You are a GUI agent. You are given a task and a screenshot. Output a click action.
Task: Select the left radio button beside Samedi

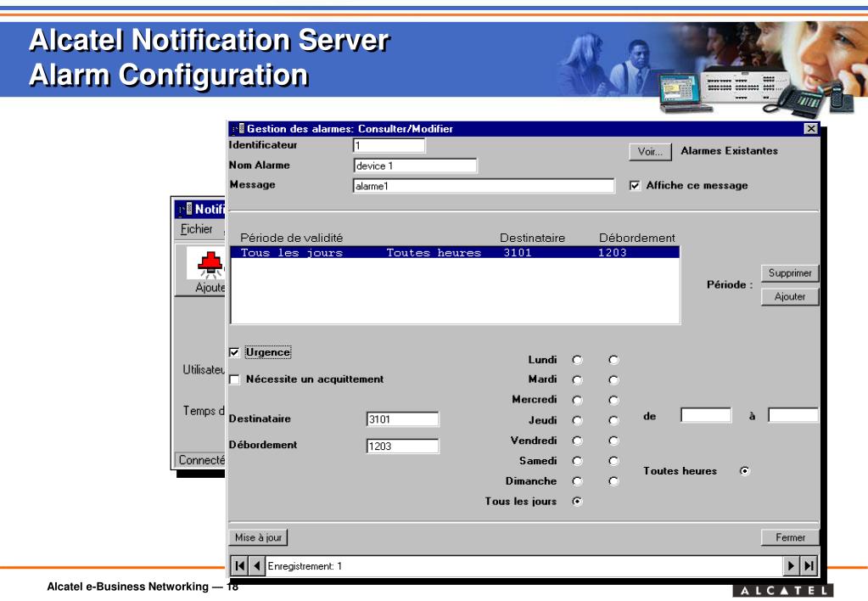[577, 461]
